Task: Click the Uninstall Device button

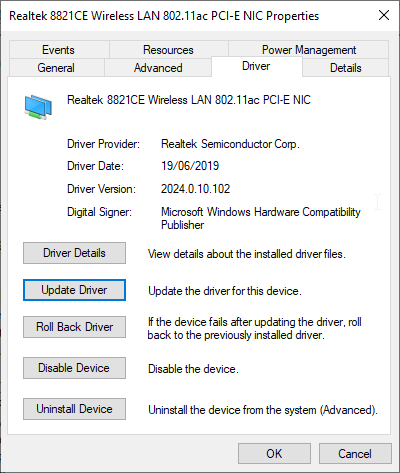Action: coord(74,409)
